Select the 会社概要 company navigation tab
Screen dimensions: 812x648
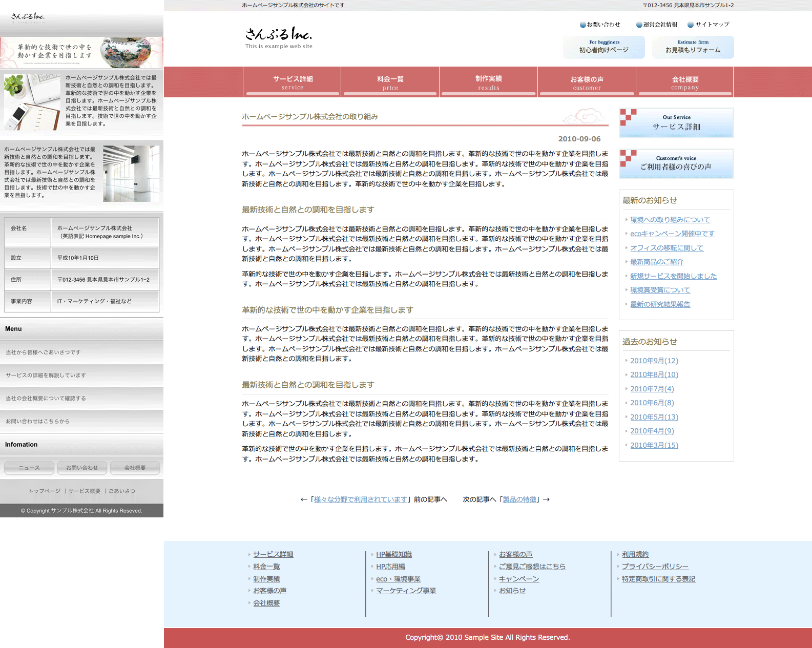pos(685,82)
